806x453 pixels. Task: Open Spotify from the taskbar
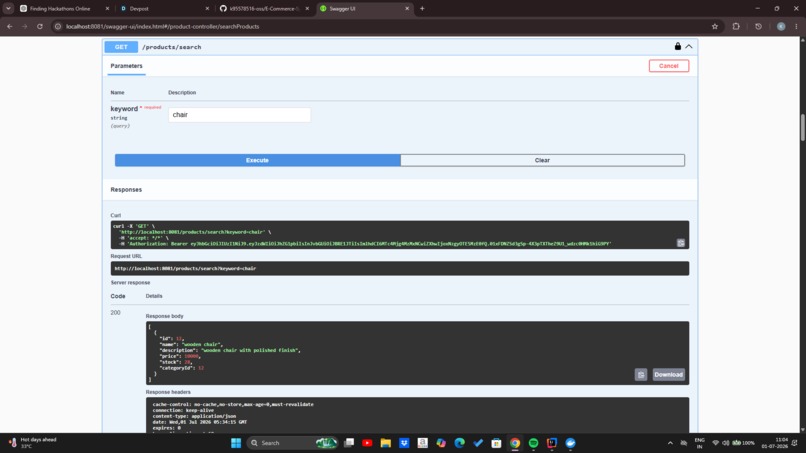[534, 443]
